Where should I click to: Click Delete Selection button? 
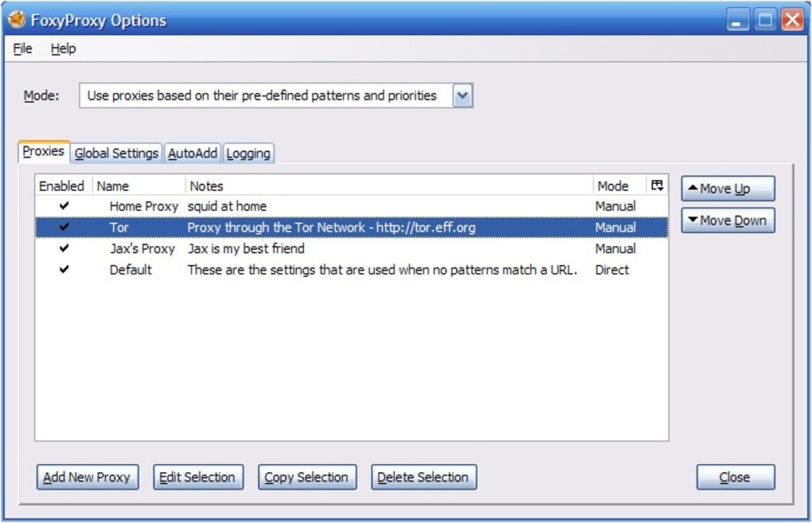[x=423, y=477]
